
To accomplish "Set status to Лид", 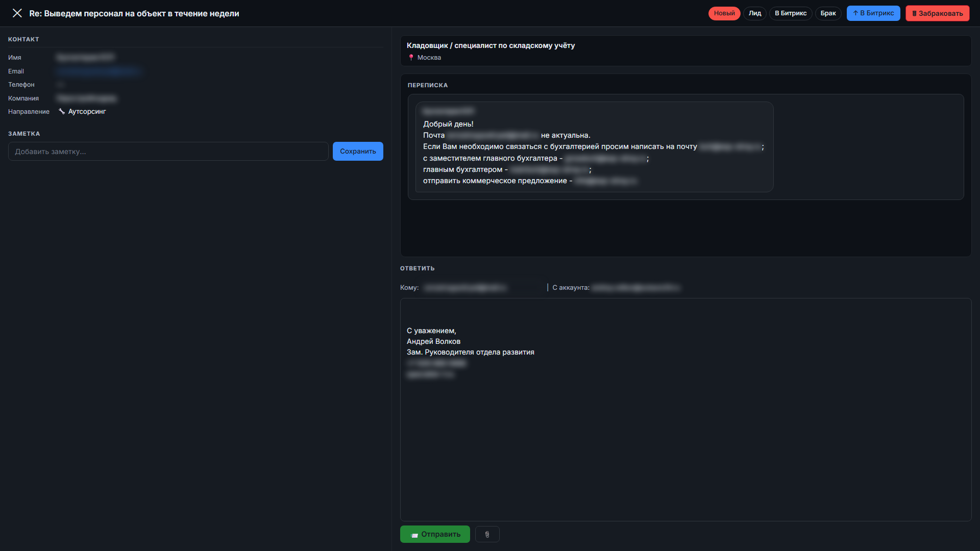I will tap(754, 13).
